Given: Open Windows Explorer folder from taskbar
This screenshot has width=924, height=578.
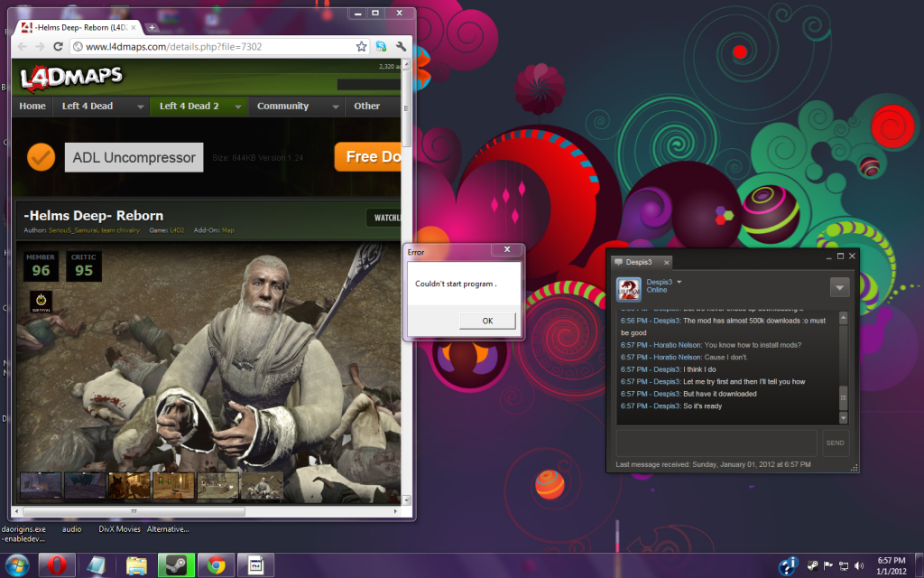Looking at the screenshot, I should click(136, 565).
